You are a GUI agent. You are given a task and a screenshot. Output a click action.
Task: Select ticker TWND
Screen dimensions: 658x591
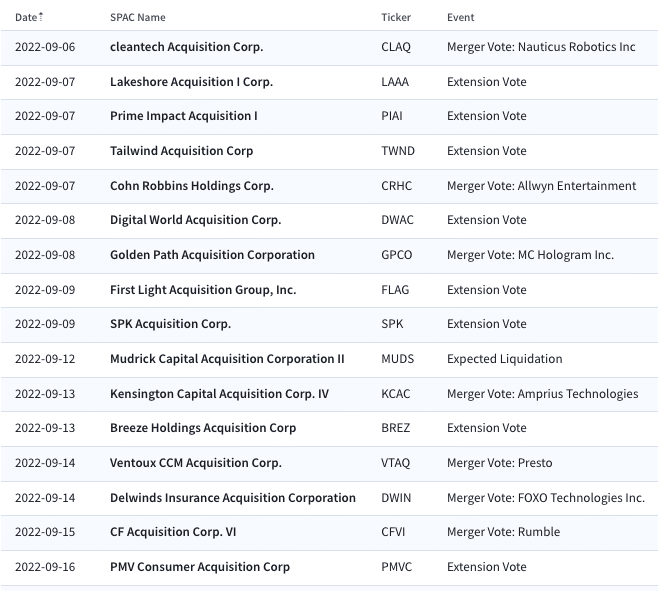pyautogui.click(x=398, y=151)
